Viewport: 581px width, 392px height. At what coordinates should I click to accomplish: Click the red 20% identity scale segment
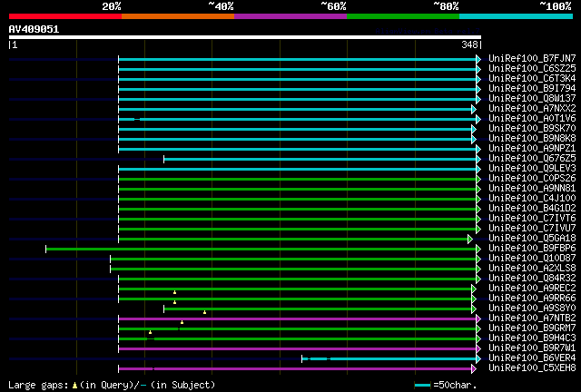65,16
